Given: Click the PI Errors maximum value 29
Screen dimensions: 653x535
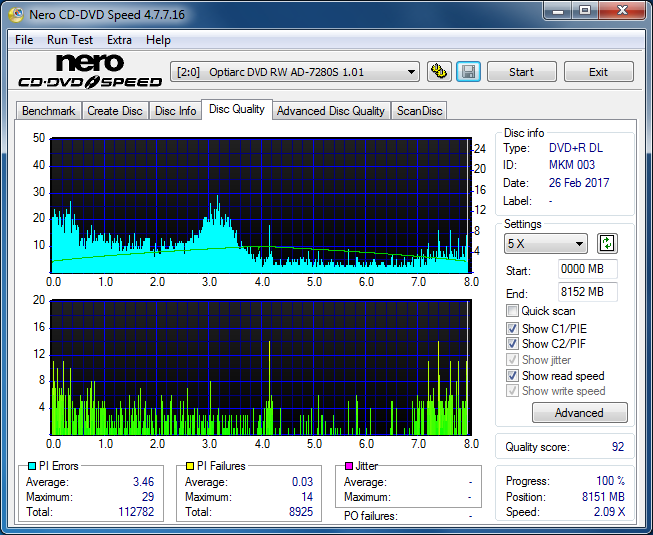Looking at the screenshot, I should (x=148, y=497).
